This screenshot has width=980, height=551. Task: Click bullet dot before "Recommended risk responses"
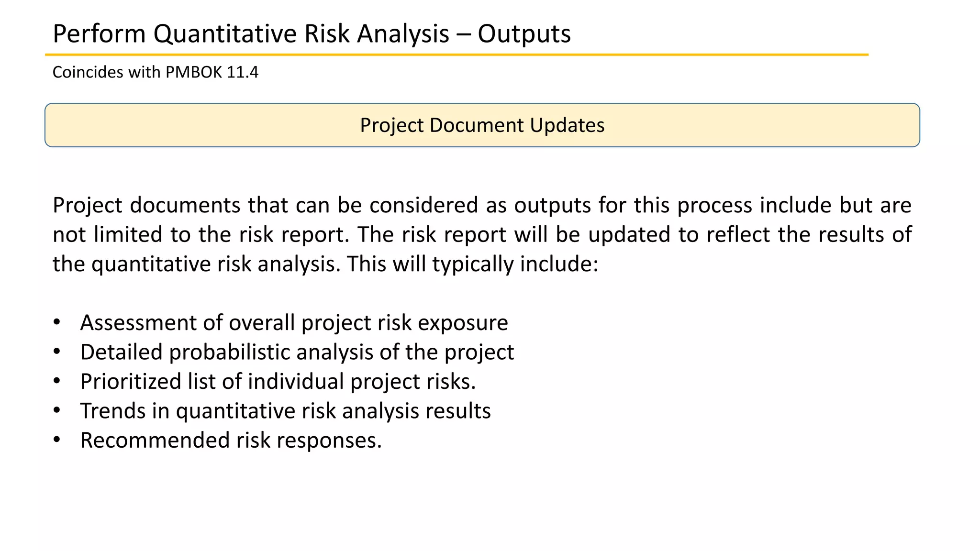[57, 441]
